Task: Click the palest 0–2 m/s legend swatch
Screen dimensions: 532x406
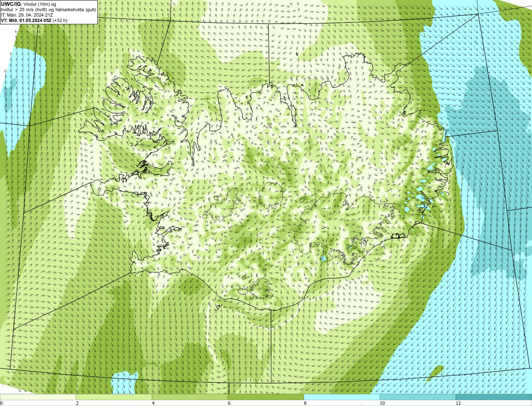Action: click(38, 397)
